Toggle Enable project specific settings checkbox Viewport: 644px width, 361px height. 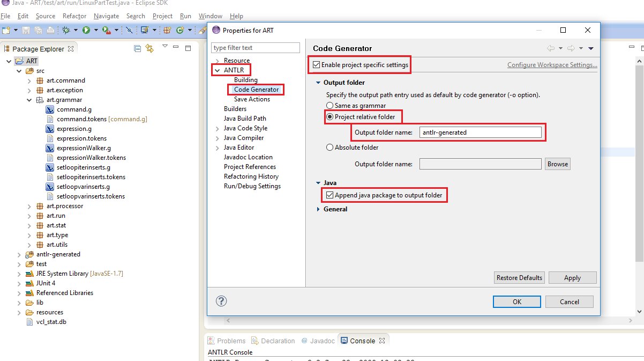click(x=317, y=65)
